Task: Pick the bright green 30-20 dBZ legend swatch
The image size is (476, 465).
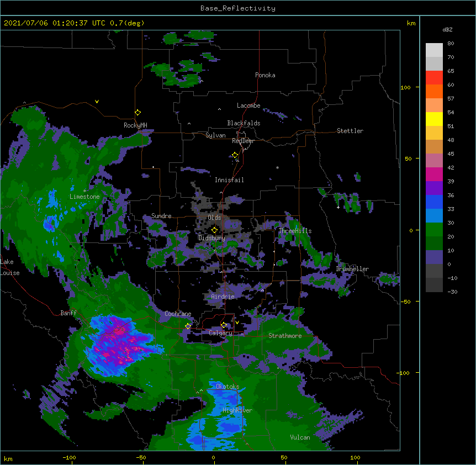Action: pos(434,230)
